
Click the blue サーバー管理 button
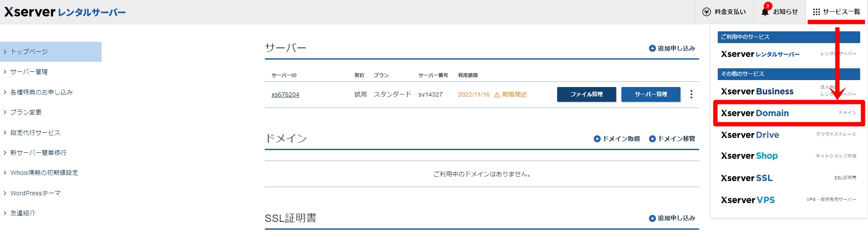coord(650,94)
